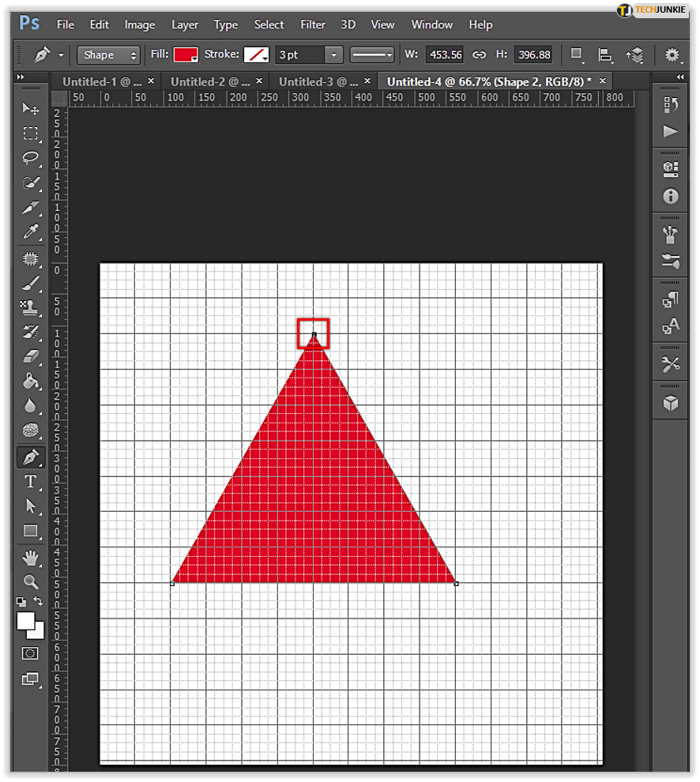Open the Tool Presets panel icon
Image resolution: width=700 pixels, height=782 pixels.
click(x=671, y=365)
